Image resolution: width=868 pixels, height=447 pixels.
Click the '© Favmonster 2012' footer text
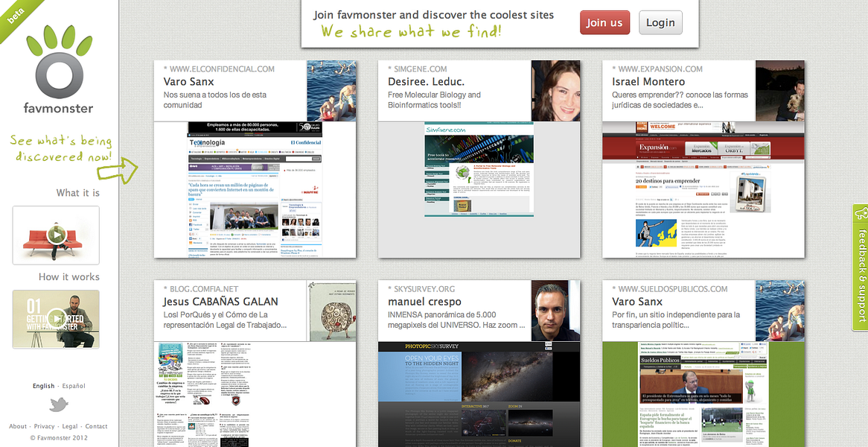click(59, 437)
